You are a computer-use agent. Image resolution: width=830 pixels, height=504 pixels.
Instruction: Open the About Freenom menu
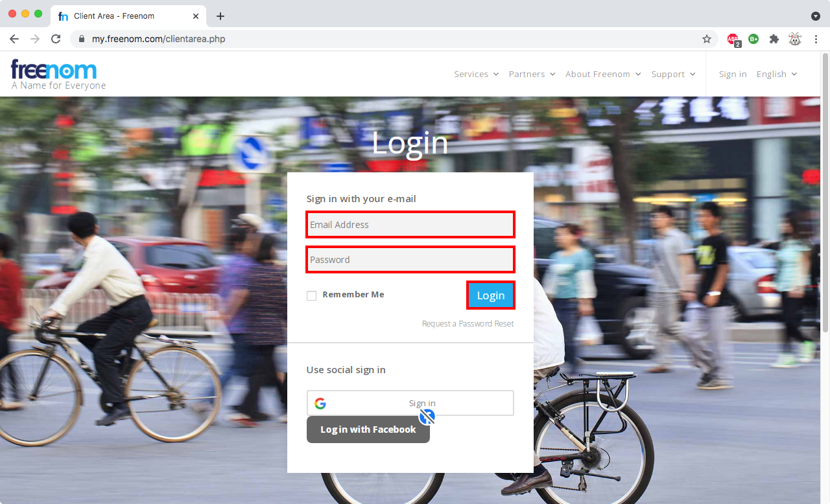[x=602, y=74]
